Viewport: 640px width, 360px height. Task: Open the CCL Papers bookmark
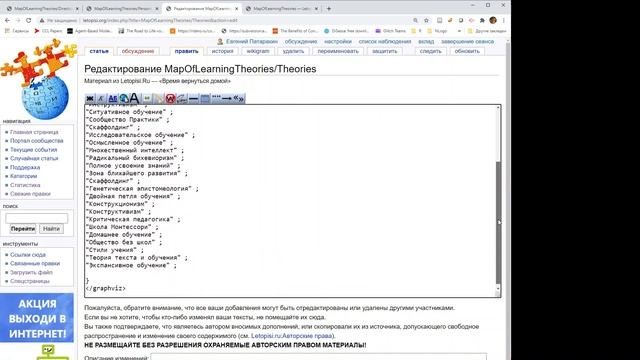(49, 31)
